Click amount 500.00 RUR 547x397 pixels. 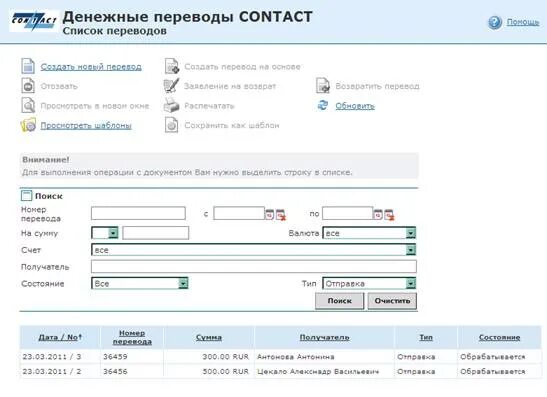[226, 371]
